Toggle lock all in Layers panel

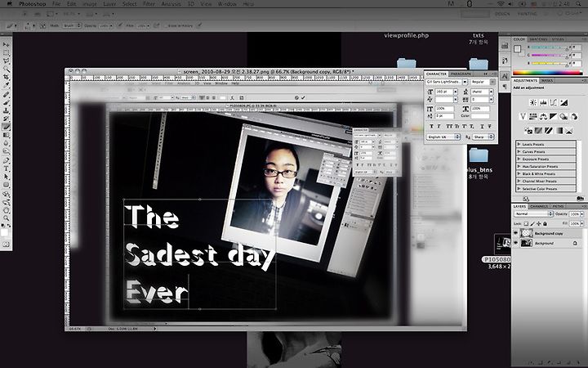tap(545, 224)
